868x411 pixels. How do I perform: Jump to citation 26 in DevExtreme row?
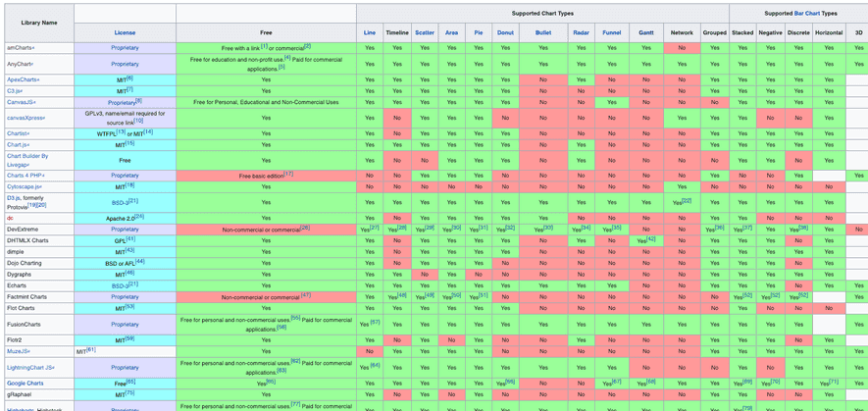(x=305, y=228)
